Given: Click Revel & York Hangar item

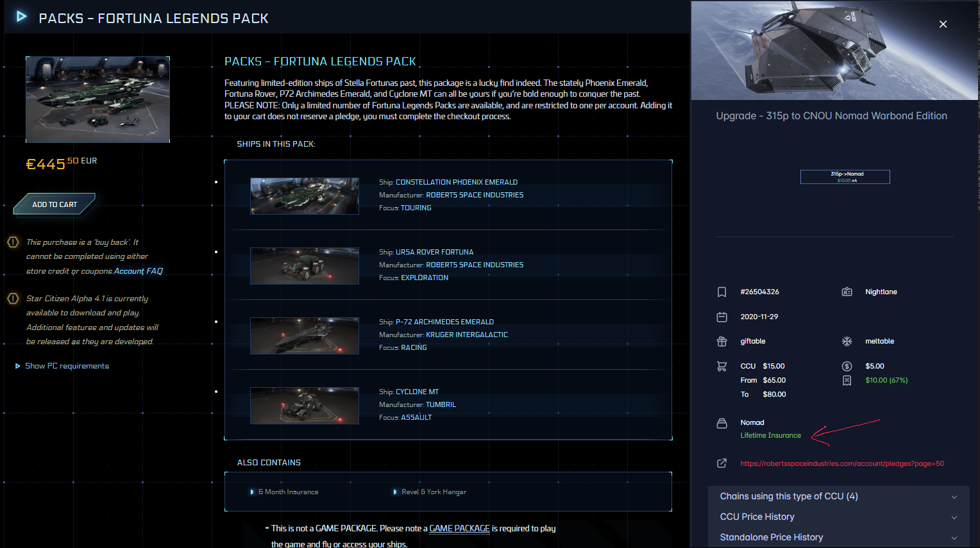Looking at the screenshot, I should pyautogui.click(x=434, y=492).
